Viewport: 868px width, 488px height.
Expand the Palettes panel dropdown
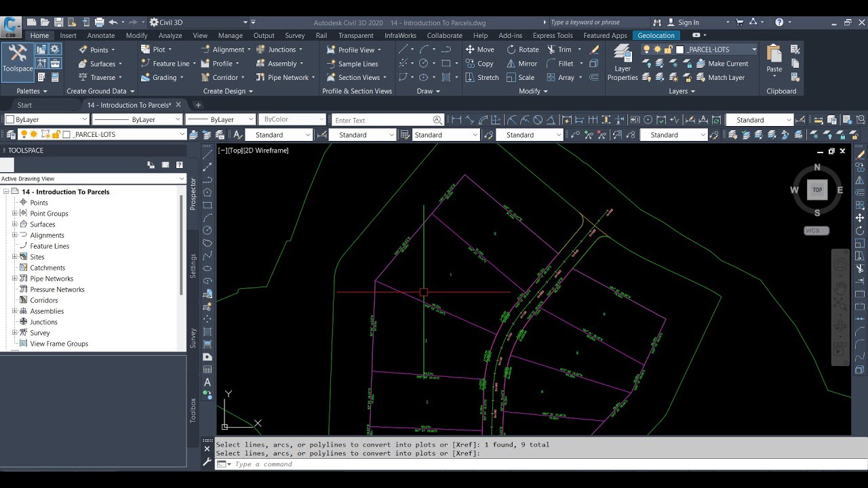[32, 91]
